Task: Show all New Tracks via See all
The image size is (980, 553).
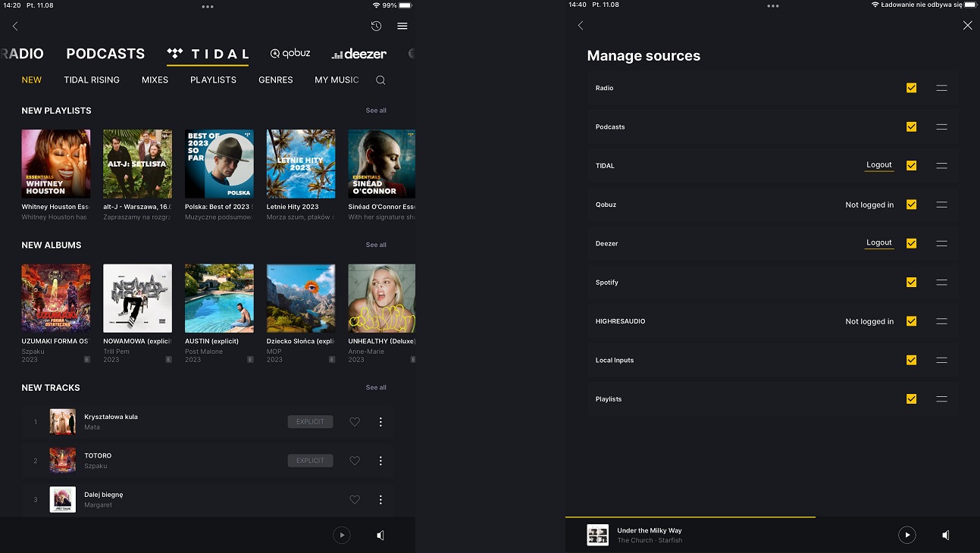Action: coord(376,388)
